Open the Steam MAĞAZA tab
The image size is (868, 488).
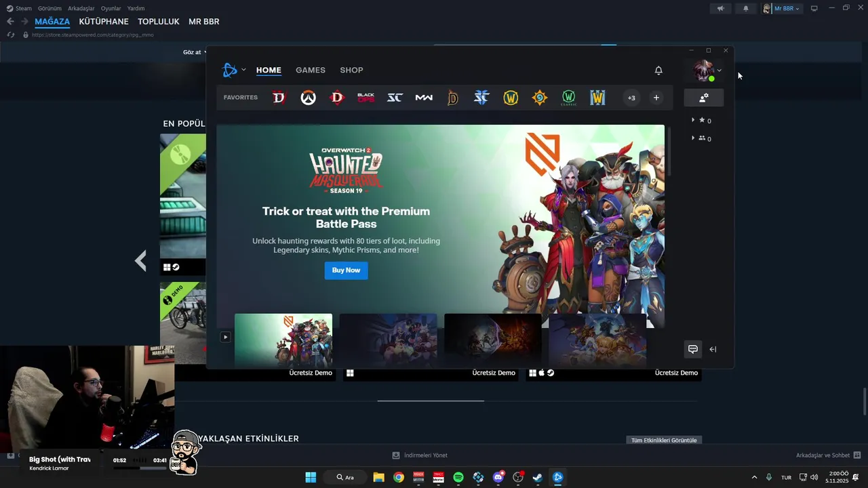(52, 22)
